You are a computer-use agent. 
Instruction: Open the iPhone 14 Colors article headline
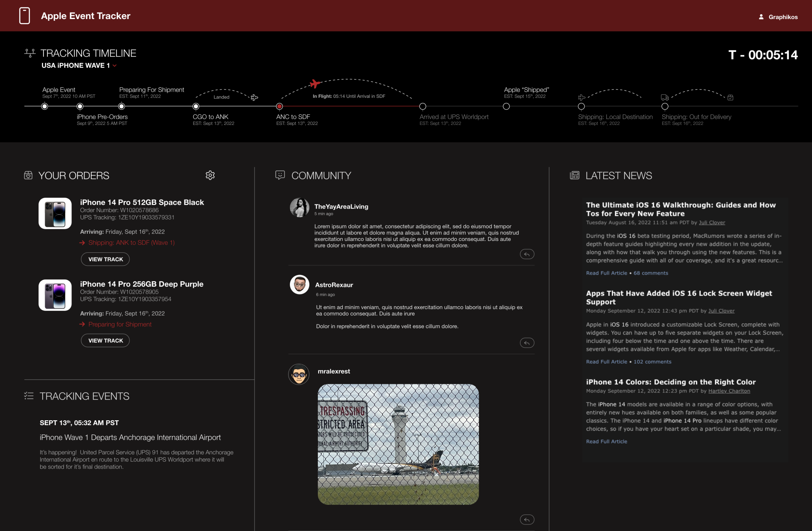click(670, 382)
